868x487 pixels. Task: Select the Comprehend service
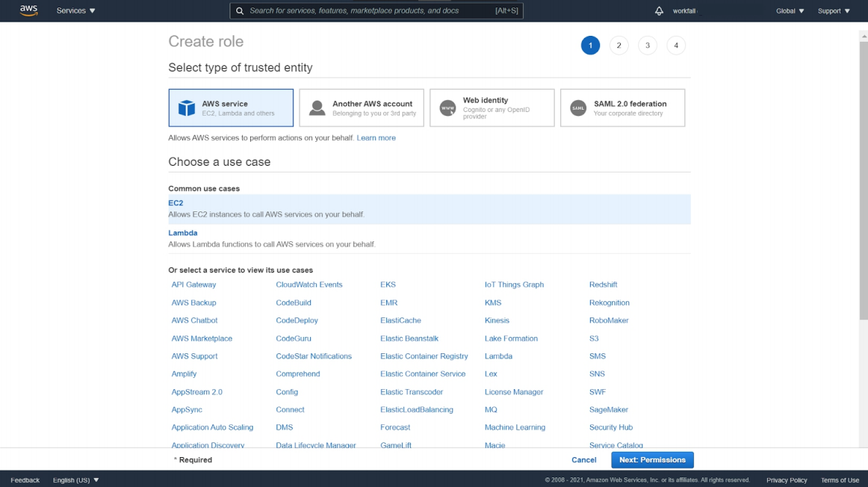[x=298, y=373]
